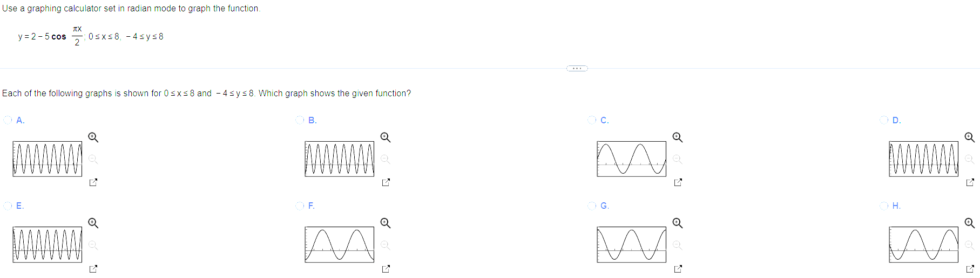
Task: Zoom in on graph G
Action: click(x=677, y=223)
